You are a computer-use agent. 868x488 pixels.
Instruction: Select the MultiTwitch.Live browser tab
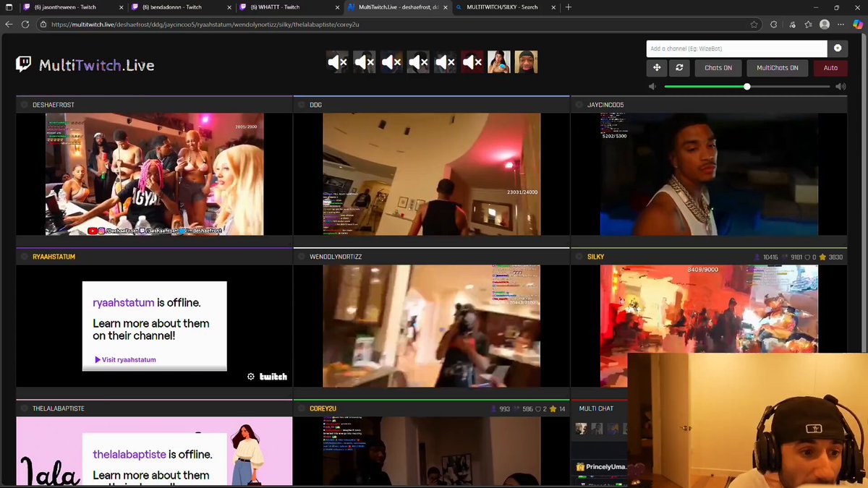pyautogui.click(x=396, y=7)
